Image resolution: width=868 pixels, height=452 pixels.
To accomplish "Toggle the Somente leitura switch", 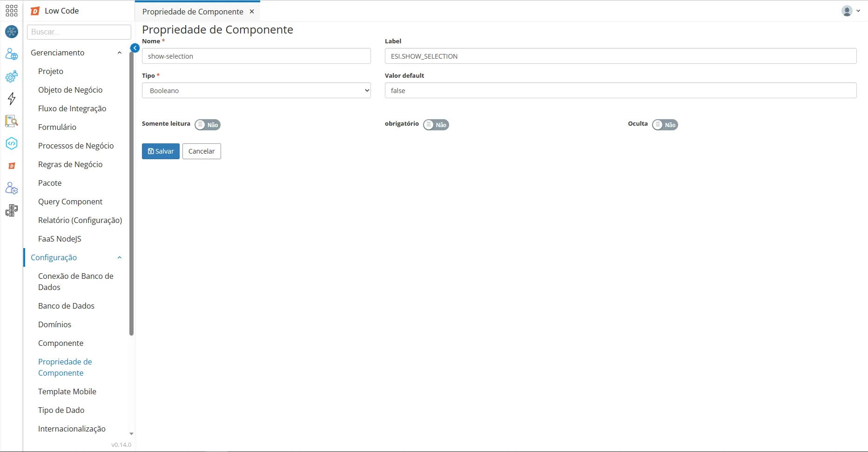I will 208,125.
